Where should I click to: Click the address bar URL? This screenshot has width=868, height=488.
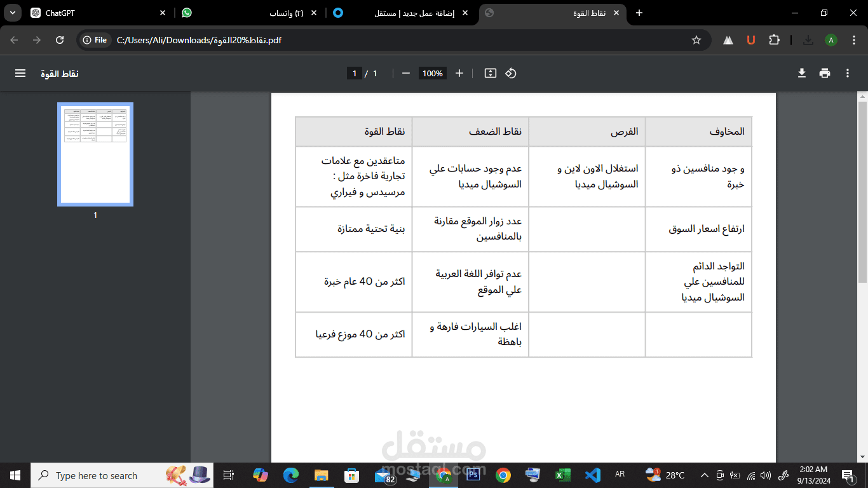coord(199,40)
